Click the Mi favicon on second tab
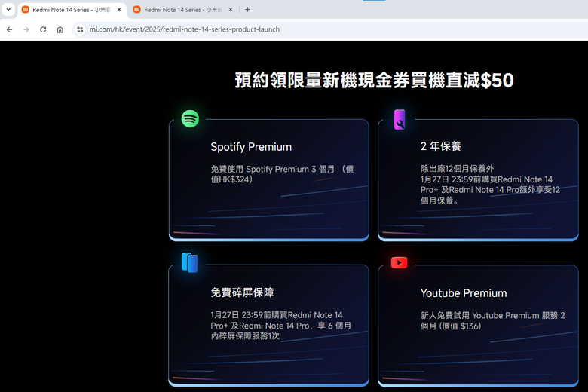The width and height of the screenshot is (588, 392). pyautogui.click(x=137, y=10)
